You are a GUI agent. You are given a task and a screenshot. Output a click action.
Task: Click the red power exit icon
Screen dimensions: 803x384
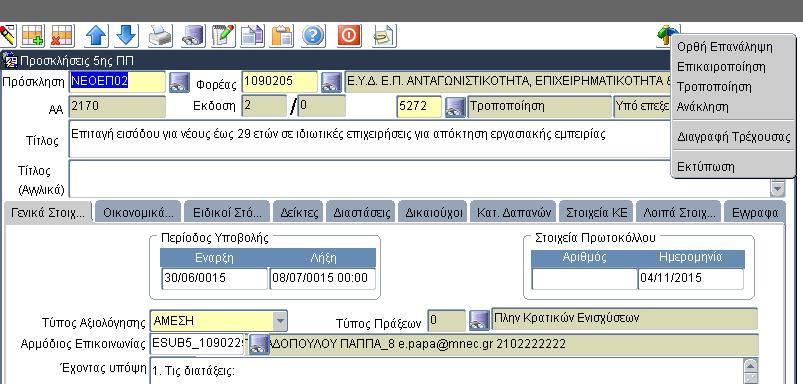[x=349, y=36]
